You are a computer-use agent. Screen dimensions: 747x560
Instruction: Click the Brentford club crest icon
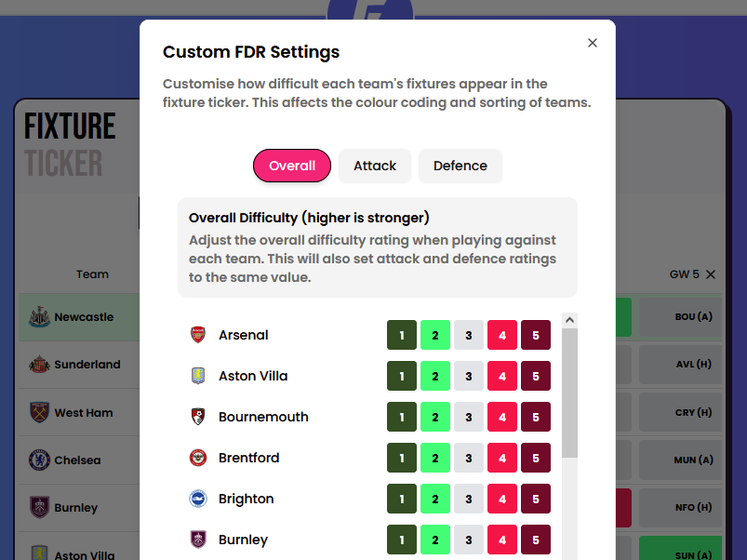point(197,458)
